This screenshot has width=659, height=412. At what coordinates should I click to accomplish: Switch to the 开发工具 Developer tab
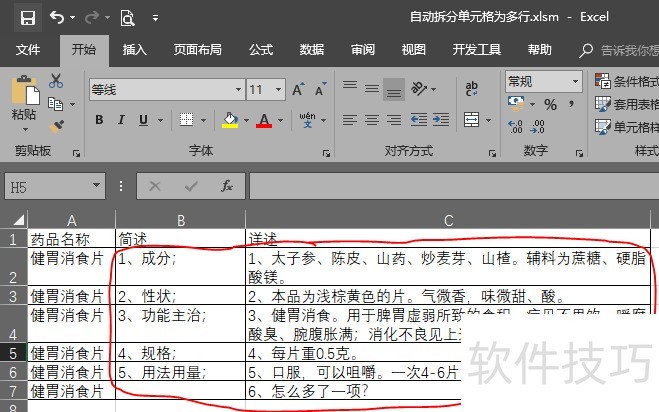click(477, 50)
